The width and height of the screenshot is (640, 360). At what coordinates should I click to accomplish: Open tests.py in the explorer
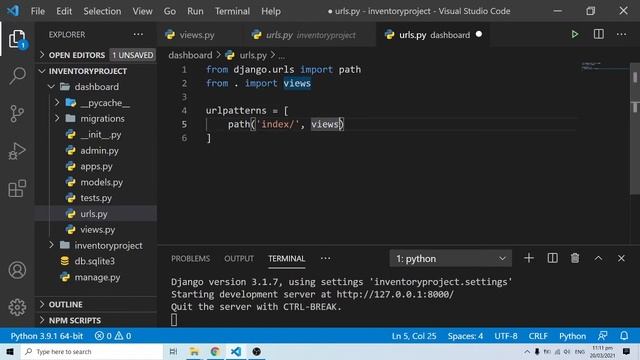[96, 198]
